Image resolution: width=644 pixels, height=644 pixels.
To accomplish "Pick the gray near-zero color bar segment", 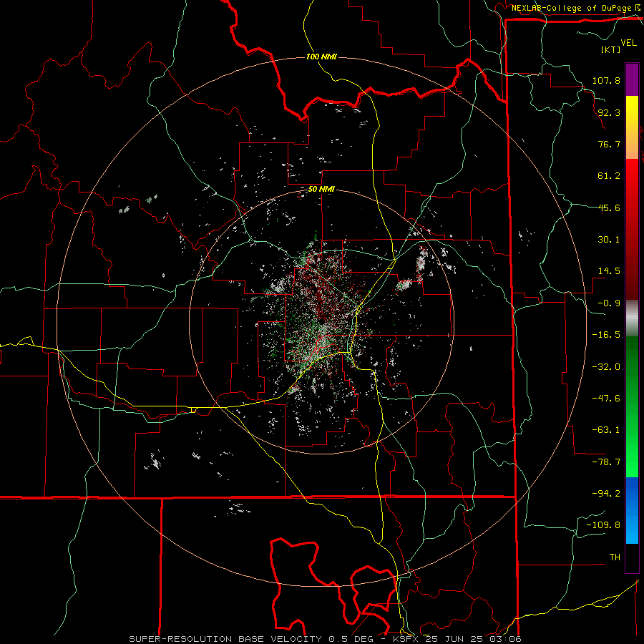I will pyautogui.click(x=632, y=318).
